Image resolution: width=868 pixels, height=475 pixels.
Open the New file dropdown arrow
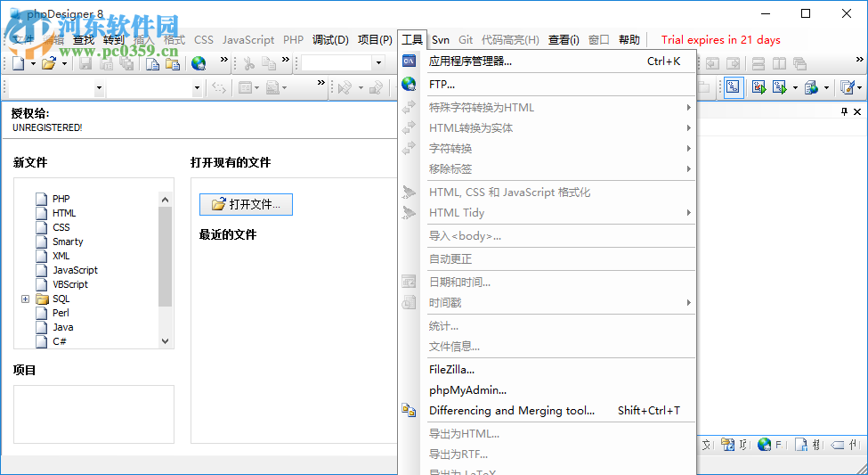33,64
